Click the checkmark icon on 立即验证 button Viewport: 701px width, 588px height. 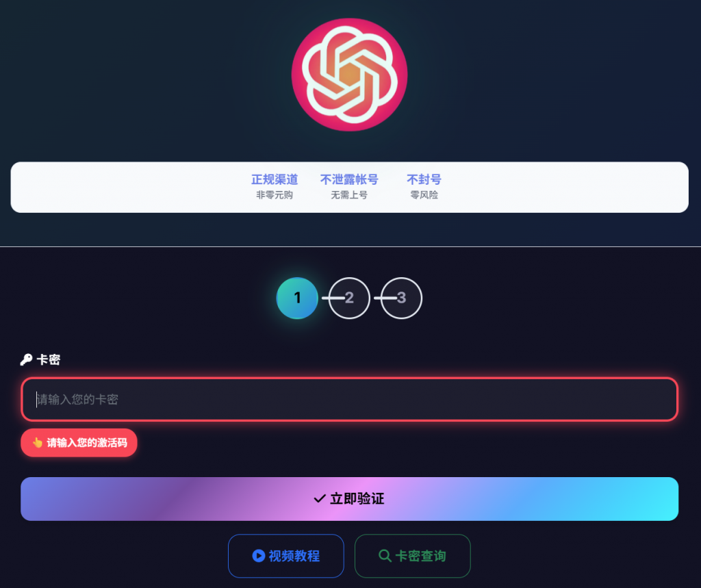tap(320, 498)
